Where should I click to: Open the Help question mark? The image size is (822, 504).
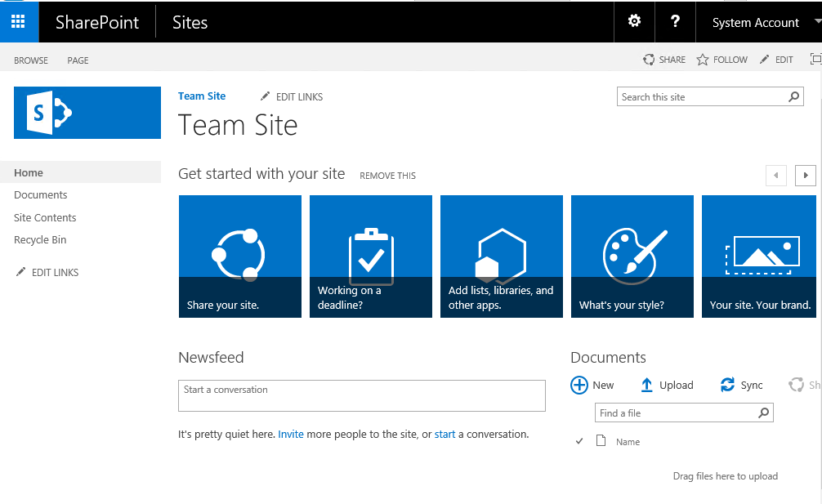pyautogui.click(x=675, y=21)
